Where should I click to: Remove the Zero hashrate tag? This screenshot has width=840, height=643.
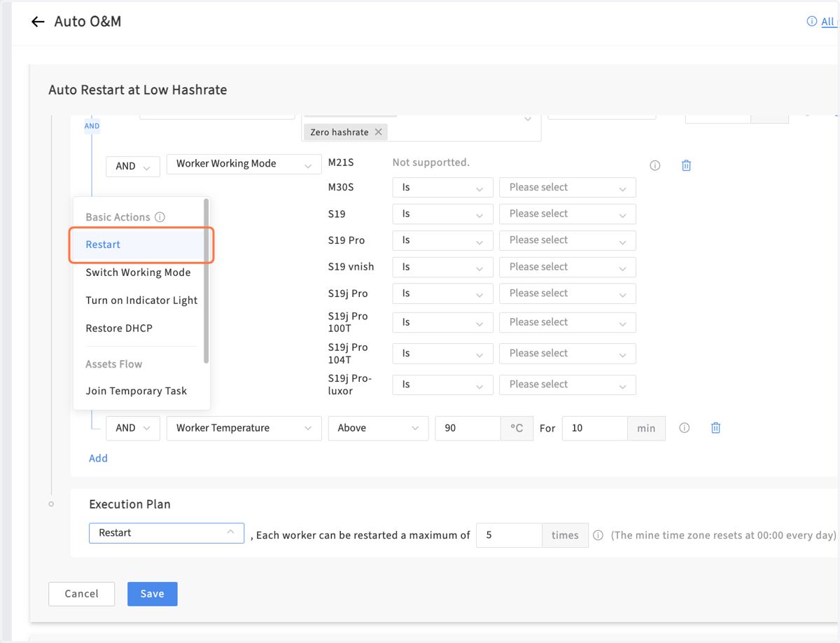click(378, 132)
